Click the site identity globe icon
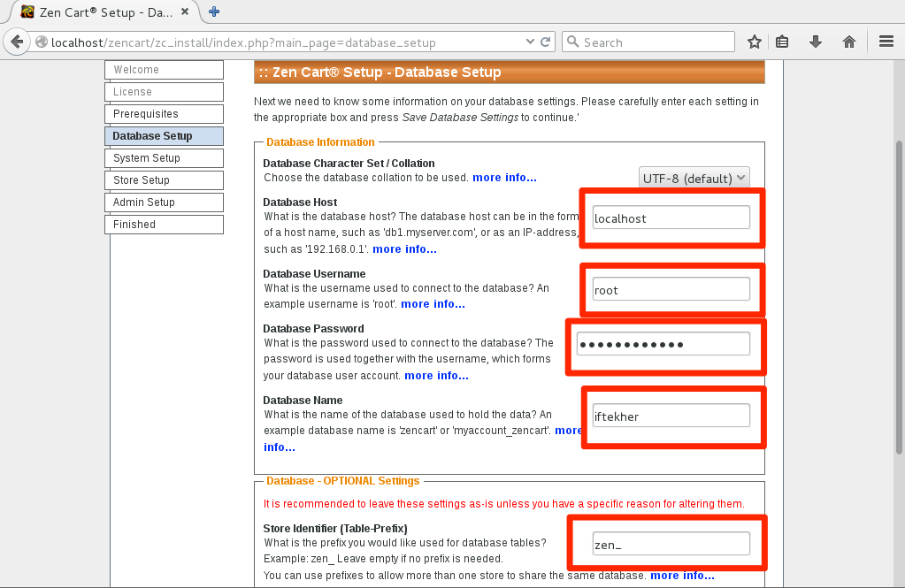905x588 pixels. [x=41, y=42]
